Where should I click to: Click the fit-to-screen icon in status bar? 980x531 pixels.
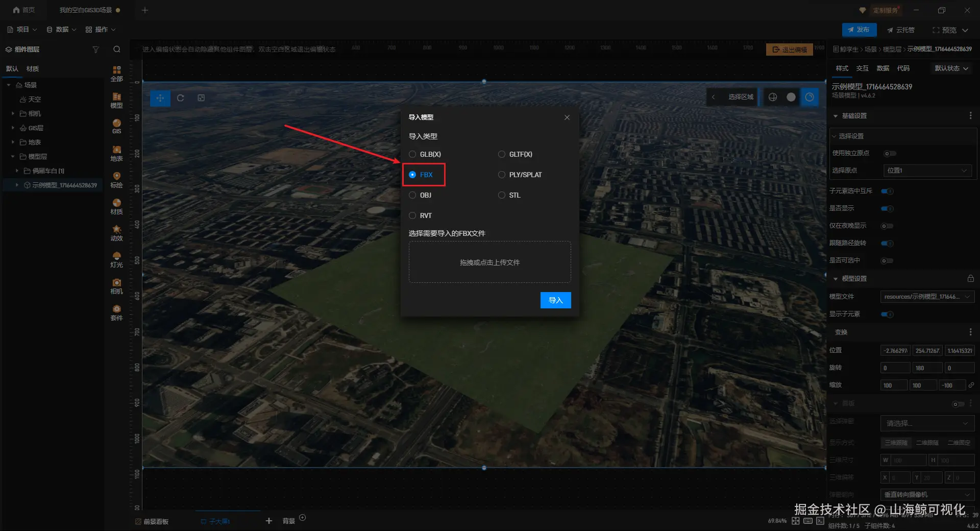point(796,521)
